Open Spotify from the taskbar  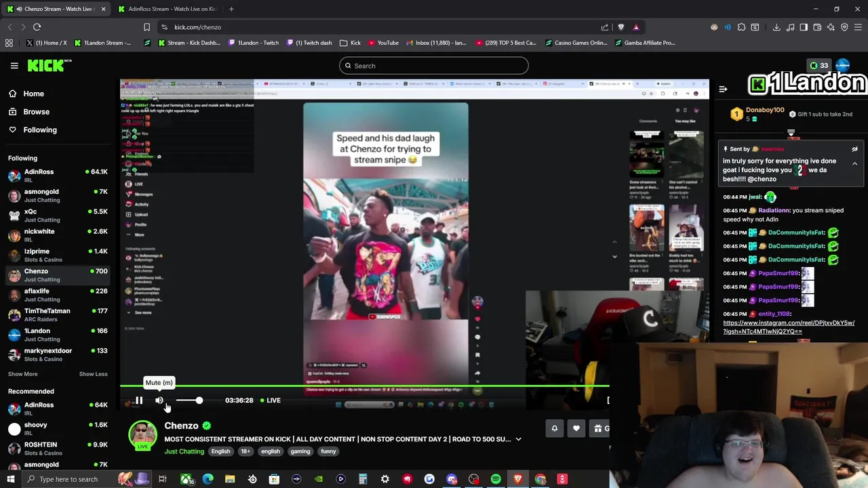[x=496, y=479]
